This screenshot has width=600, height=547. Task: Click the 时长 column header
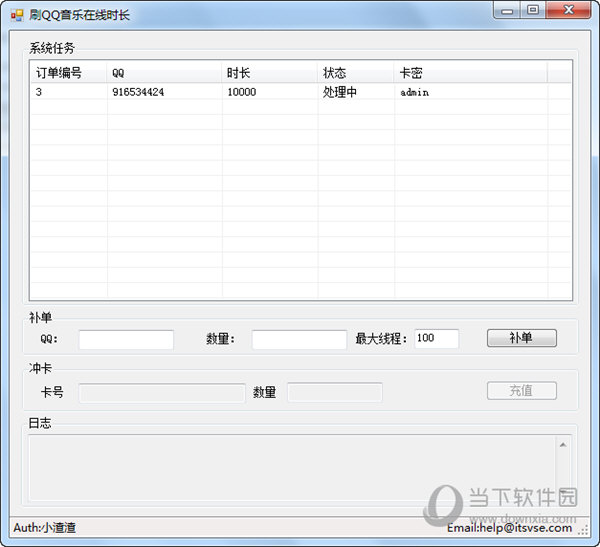[270, 72]
